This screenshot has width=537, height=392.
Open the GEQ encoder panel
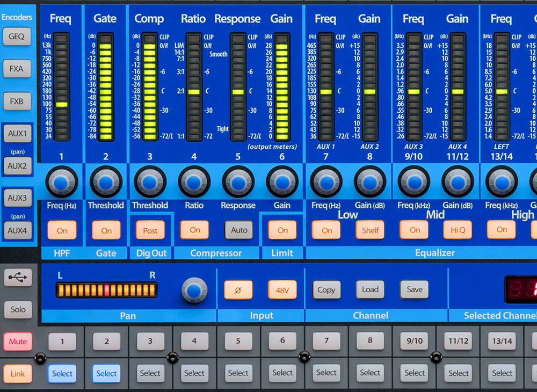17,37
